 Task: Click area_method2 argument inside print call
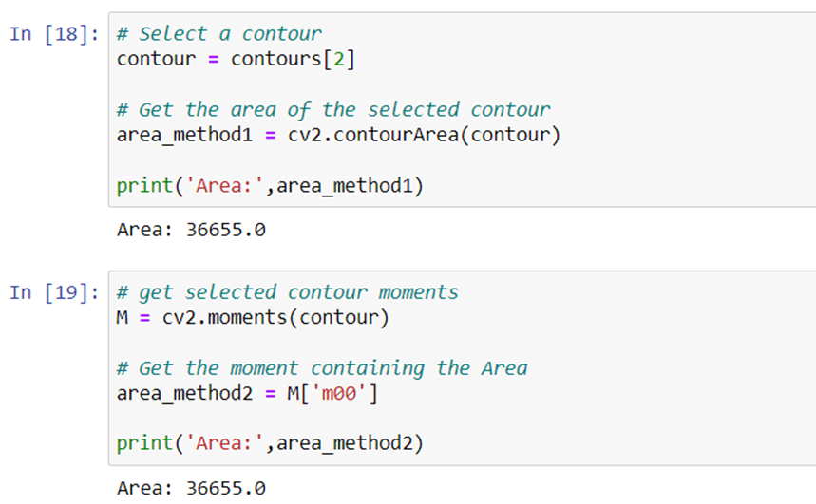coord(344,443)
